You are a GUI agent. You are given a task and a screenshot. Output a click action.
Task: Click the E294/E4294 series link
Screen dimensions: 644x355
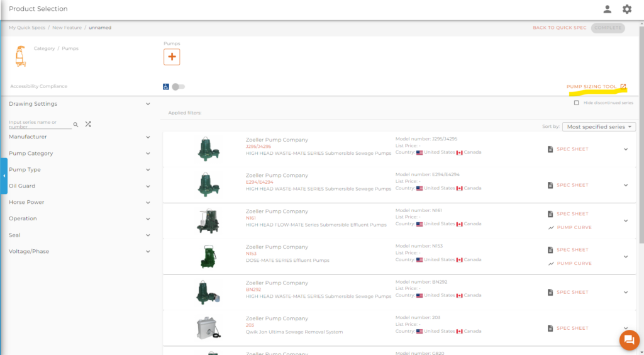click(x=258, y=183)
